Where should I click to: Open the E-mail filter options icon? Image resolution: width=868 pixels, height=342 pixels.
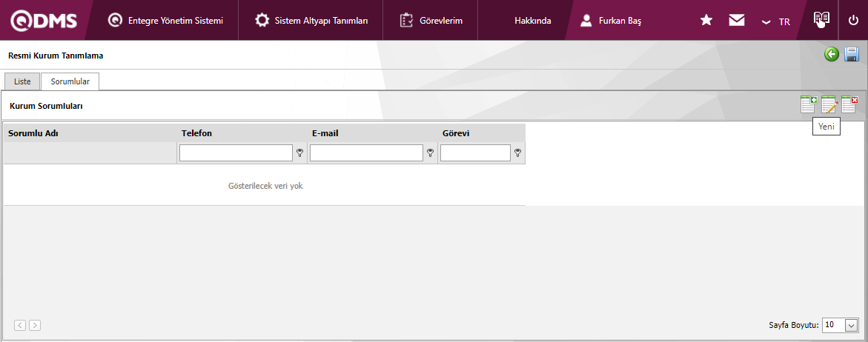click(x=430, y=153)
